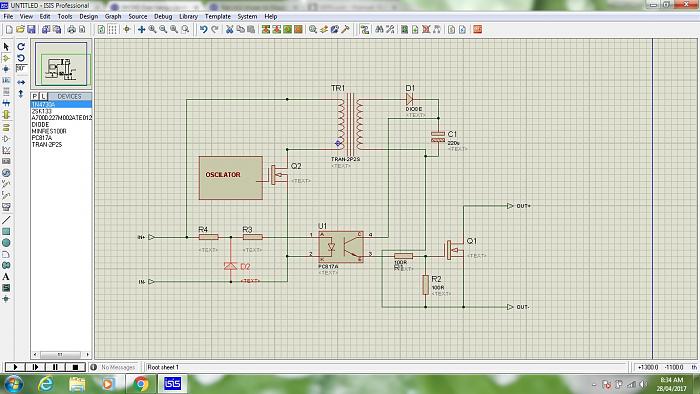This screenshot has height=394, width=700.
Task: Undo the last edit
Action: (204, 29)
